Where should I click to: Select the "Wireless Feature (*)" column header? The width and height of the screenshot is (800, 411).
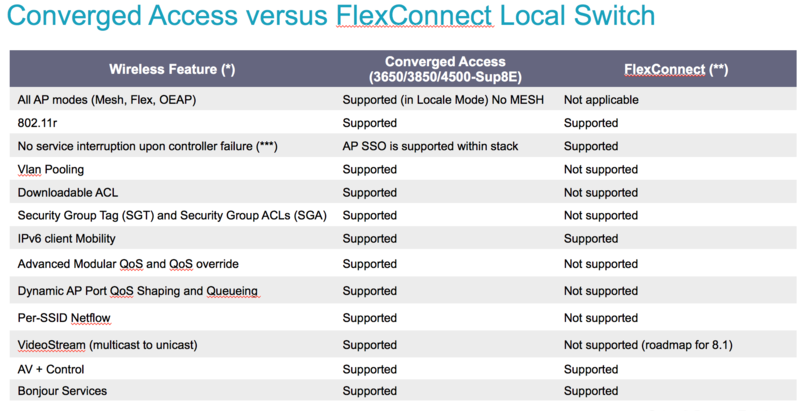pyautogui.click(x=172, y=69)
